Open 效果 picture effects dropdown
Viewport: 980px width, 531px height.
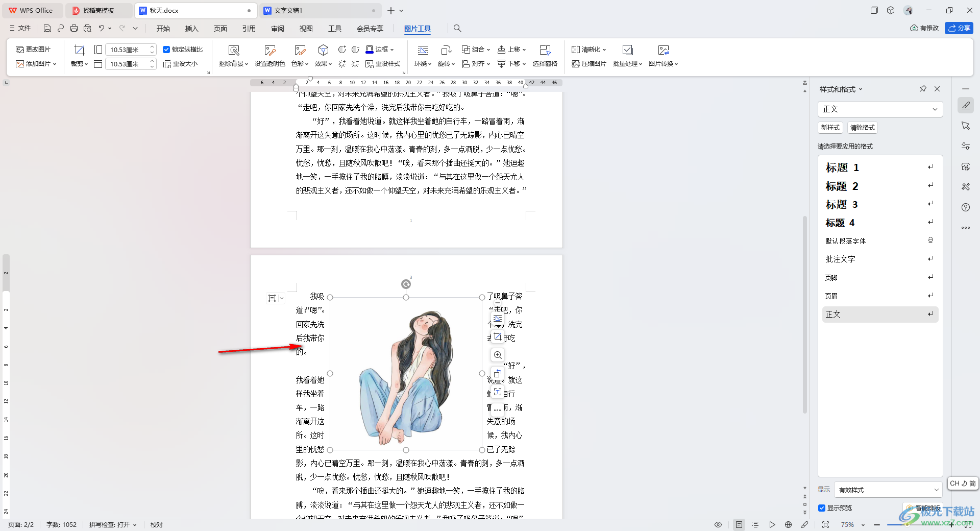pyautogui.click(x=323, y=64)
